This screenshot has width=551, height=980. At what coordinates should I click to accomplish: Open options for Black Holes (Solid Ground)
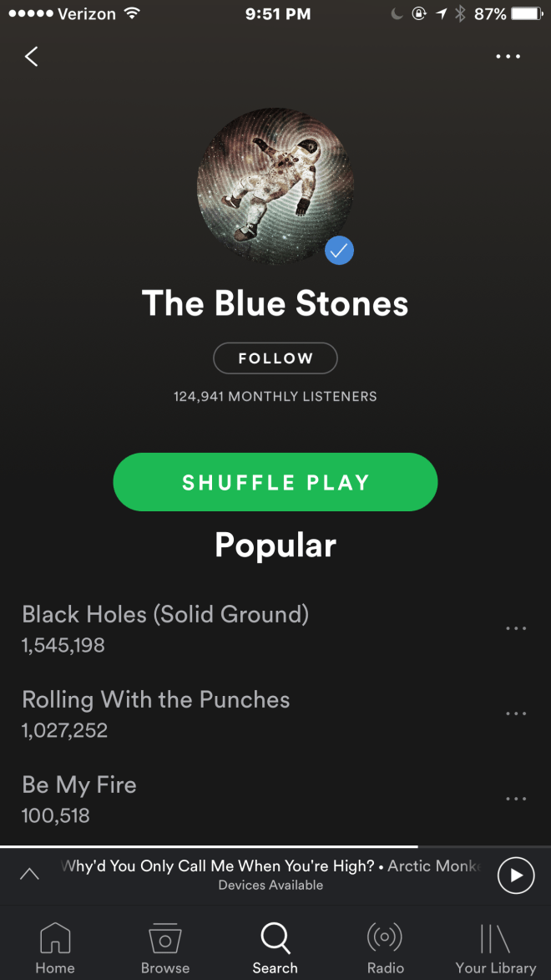[516, 628]
